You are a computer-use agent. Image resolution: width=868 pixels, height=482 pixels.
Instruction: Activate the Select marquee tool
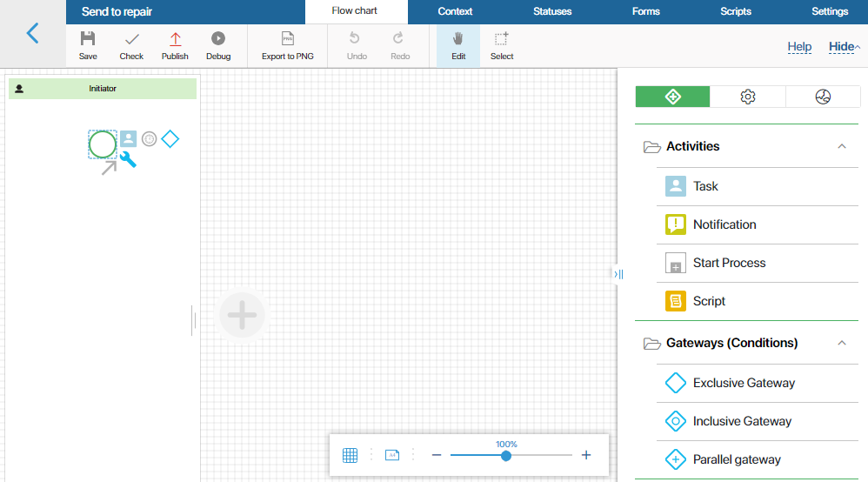(502, 45)
